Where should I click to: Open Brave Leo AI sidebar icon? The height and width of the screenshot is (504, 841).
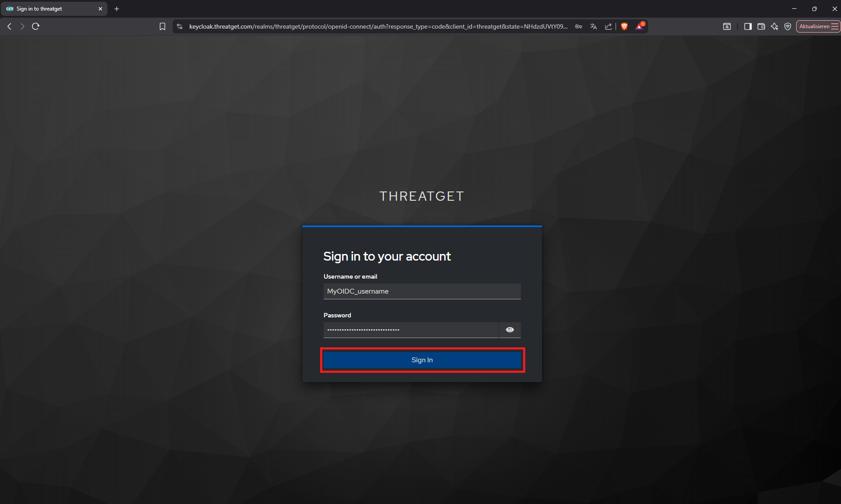(774, 26)
